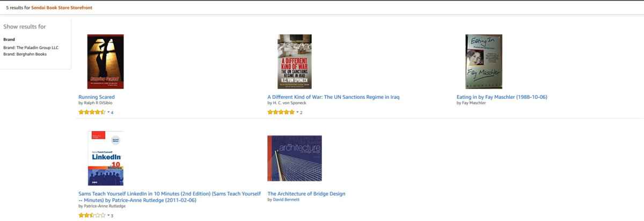This screenshot has height=221, width=644.
Task: Open A Different Kind of War cover image
Action: (294, 61)
